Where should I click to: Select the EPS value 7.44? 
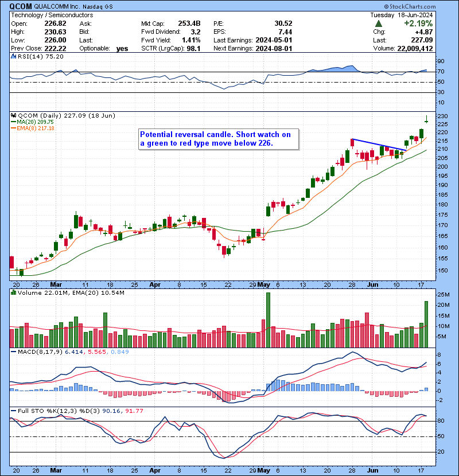pyautogui.click(x=285, y=32)
